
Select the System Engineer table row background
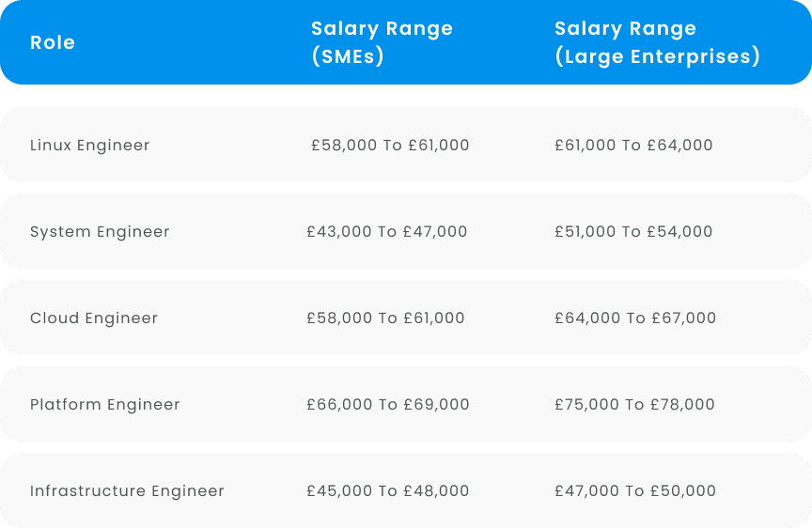click(406, 231)
